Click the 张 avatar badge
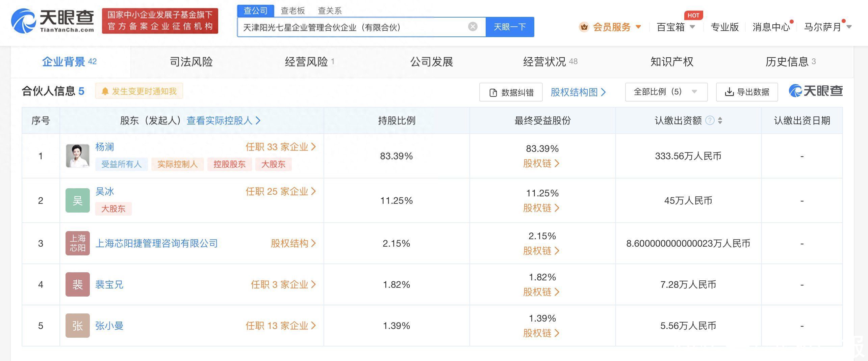 point(78,326)
